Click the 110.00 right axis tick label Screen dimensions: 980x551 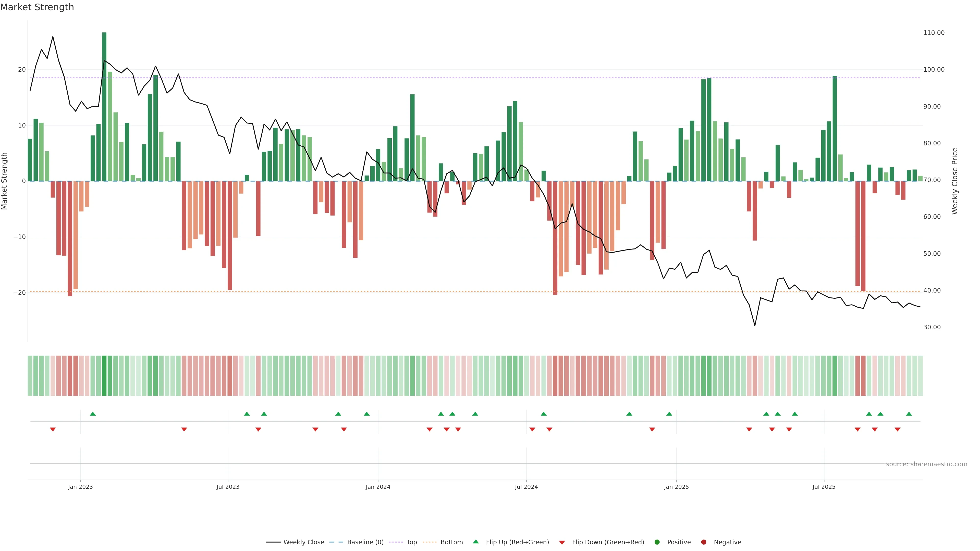(x=934, y=33)
